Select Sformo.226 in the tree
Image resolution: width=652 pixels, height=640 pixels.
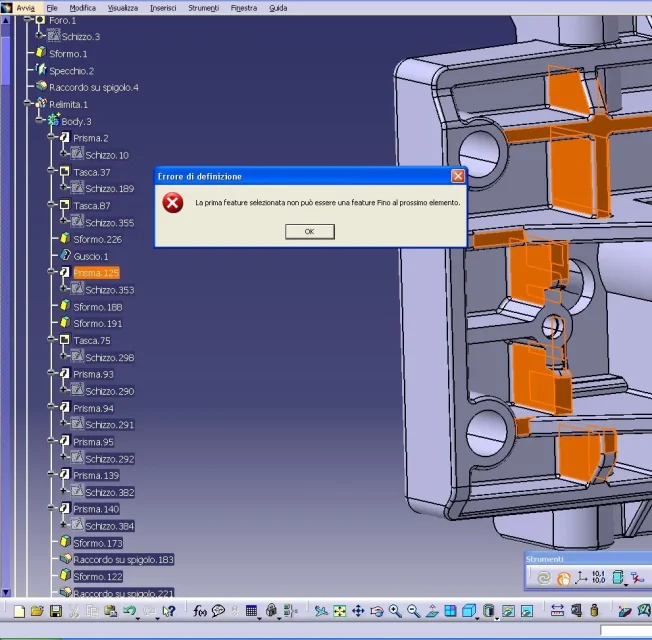(x=97, y=239)
